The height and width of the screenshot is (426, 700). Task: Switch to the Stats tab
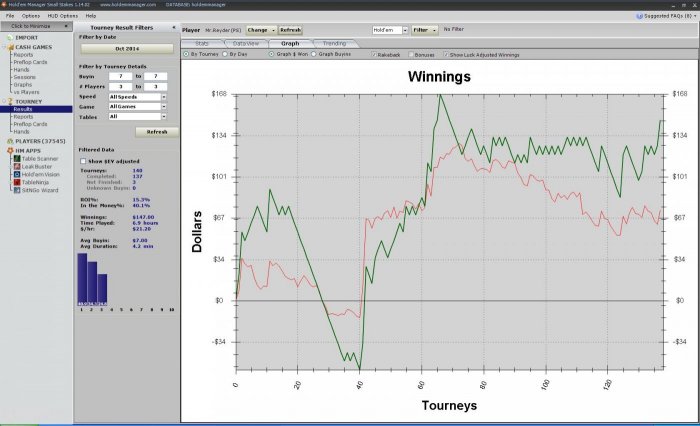pos(202,43)
